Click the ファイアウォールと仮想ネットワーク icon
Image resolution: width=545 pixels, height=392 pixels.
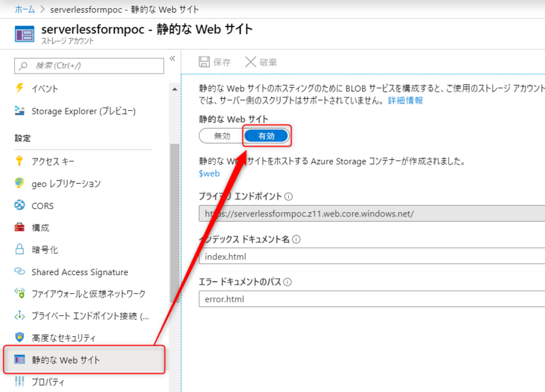coord(20,293)
